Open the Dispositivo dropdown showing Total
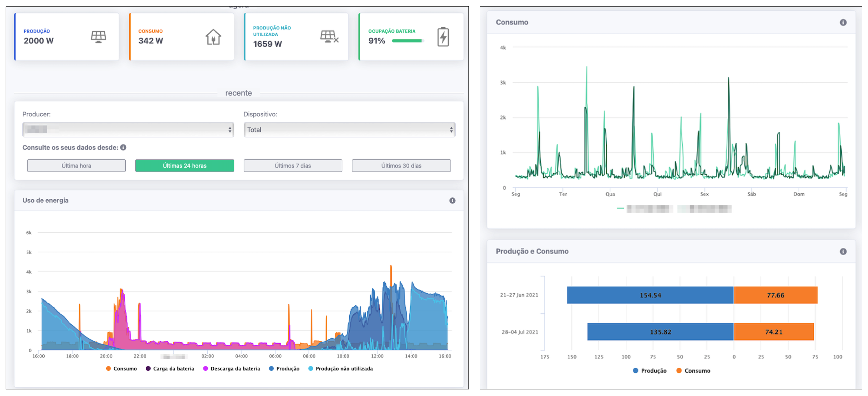 coord(349,130)
